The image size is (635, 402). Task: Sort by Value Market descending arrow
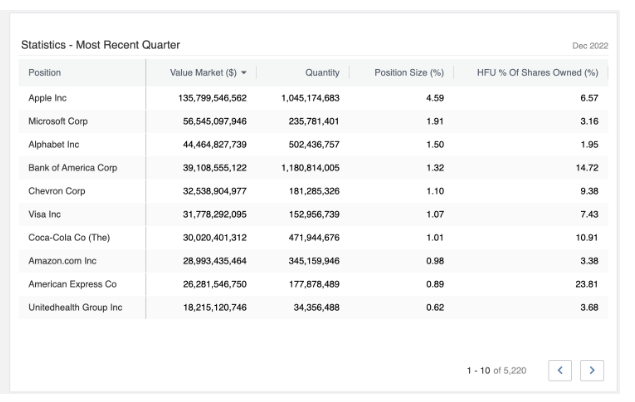pyautogui.click(x=243, y=73)
